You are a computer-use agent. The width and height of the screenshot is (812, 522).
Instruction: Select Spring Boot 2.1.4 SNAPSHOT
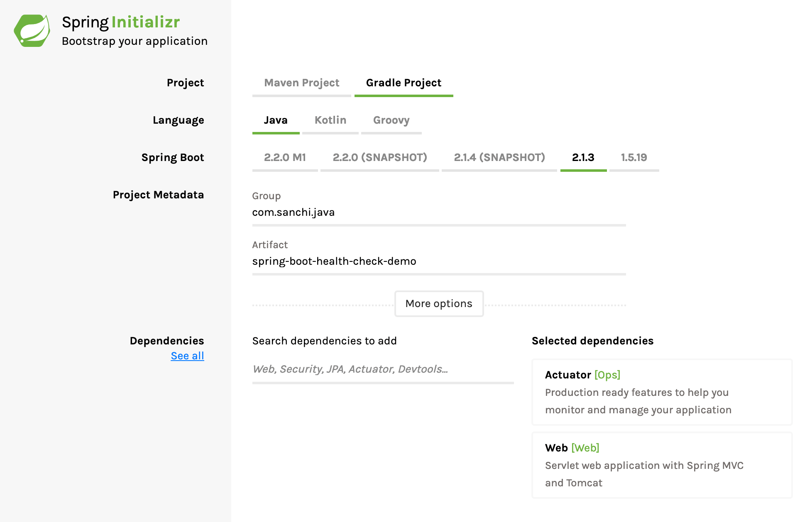tap(499, 158)
